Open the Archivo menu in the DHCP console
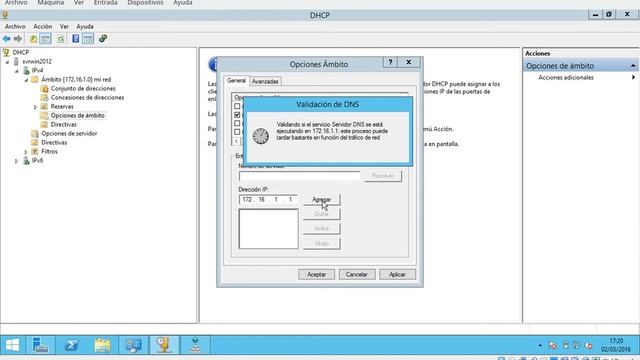This screenshot has height=360, width=640. [x=15, y=26]
